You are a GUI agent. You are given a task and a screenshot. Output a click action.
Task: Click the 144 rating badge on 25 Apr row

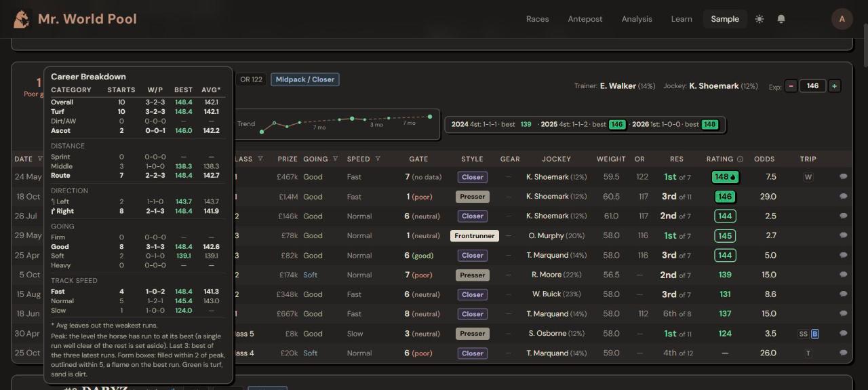[725, 255]
